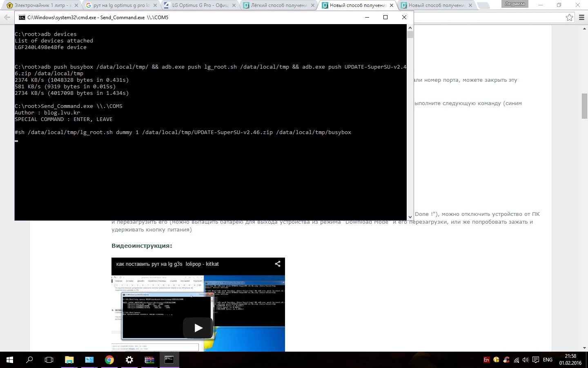
Task: Switch to Chrome in the taskbar
Action: point(109,360)
